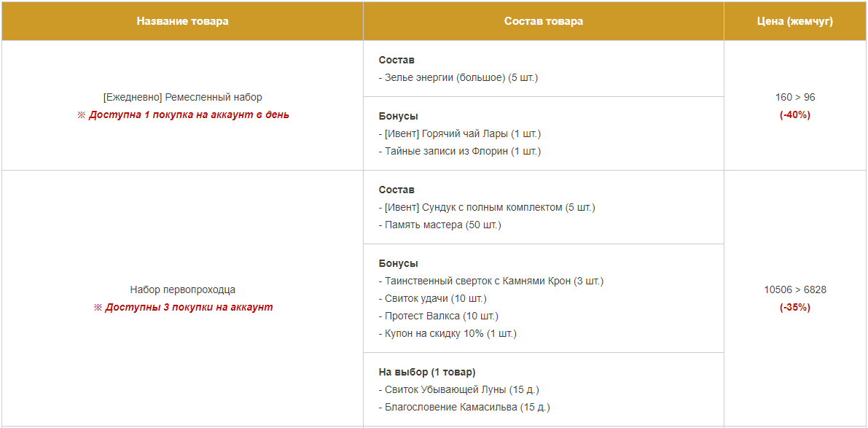Image resolution: width=868 pixels, height=428 pixels.
Task: Select the "[Ежедневно] Ремесленный набор" product name
Action: pos(182,97)
